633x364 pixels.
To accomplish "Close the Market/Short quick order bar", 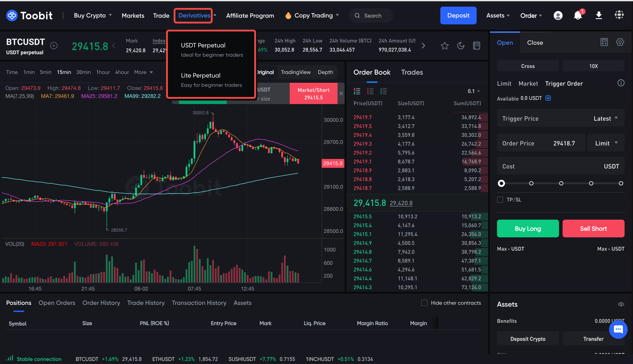I will tap(341, 93).
